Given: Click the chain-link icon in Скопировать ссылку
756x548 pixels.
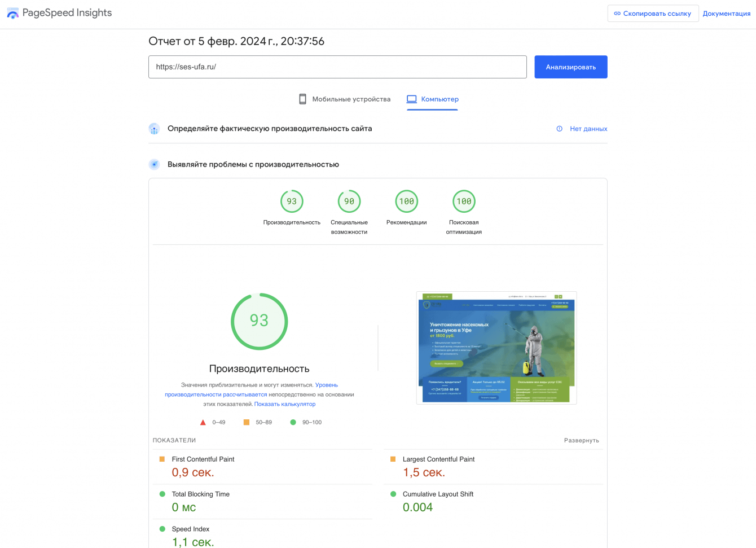Looking at the screenshot, I should pos(617,14).
